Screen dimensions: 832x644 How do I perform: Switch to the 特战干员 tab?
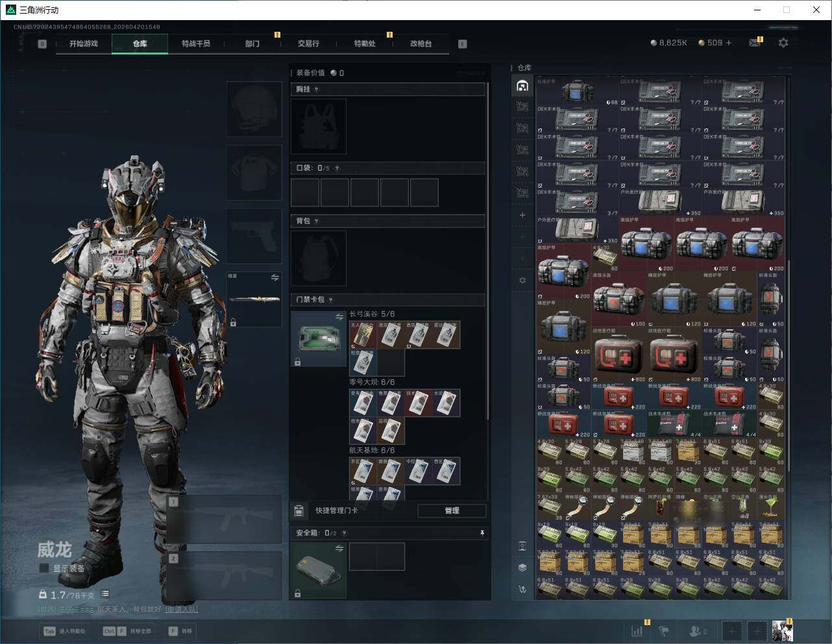click(196, 43)
